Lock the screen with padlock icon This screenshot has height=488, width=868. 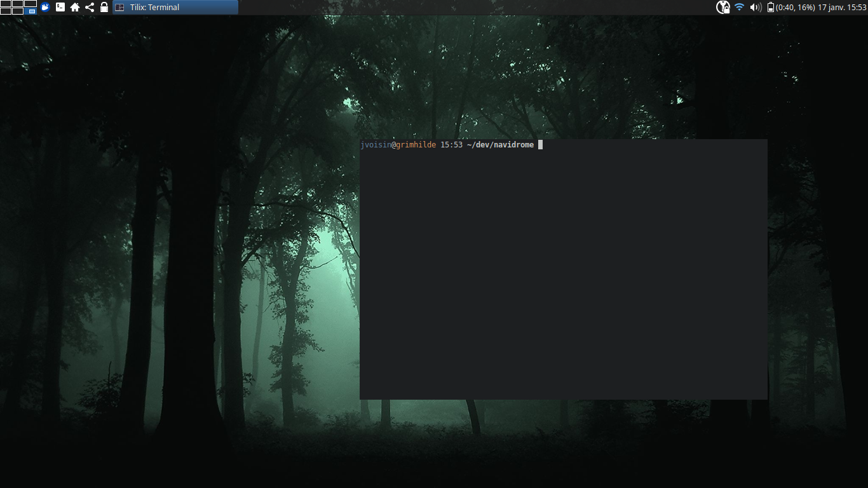(104, 7)
